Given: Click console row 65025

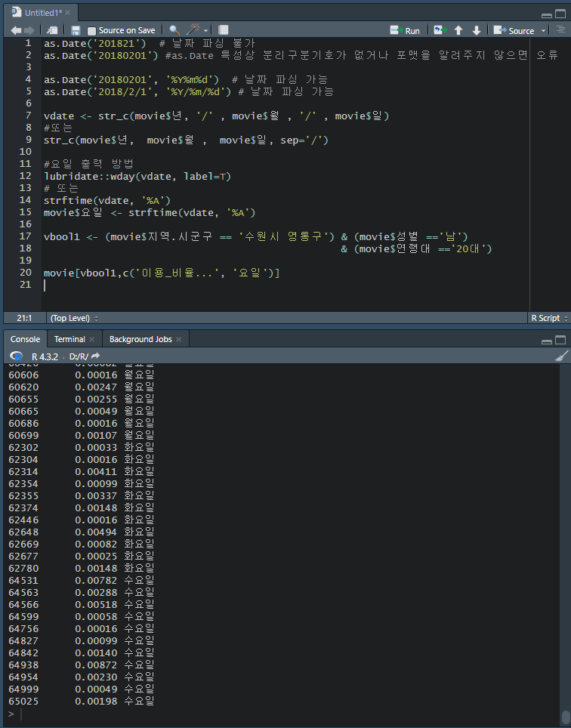Looking at the screenshot, I should tap(82, 701).
